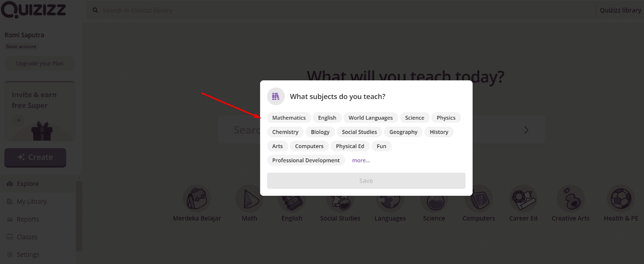
Task: Click the Basic account badge
Action: pos(21,46)
